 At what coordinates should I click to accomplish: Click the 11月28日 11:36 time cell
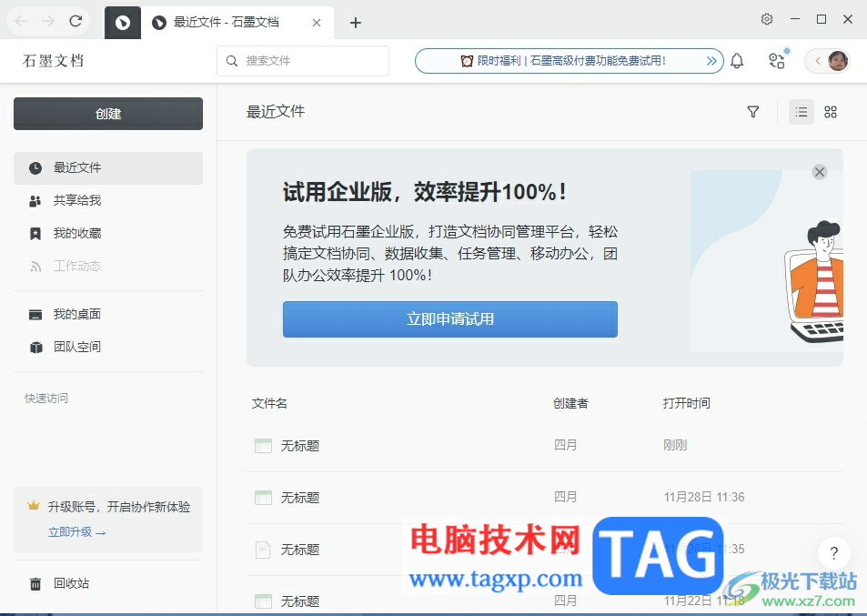pyautogui.click(x=704, y=497)
